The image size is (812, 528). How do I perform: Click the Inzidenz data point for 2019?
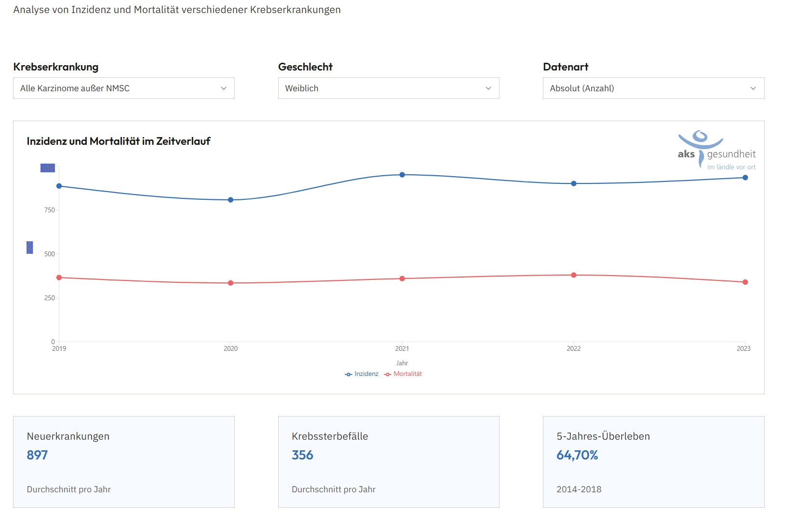coord(59,186)
